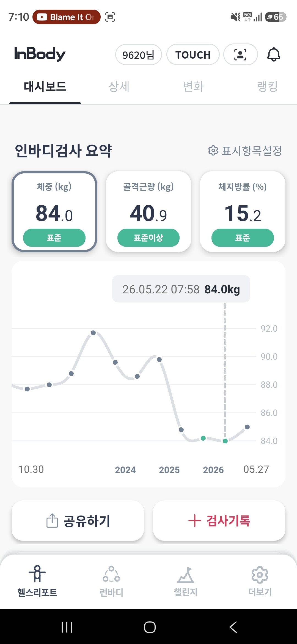Open the 챌린지 tab icon
The image size is (297, 644).
(x=186, y=575)
